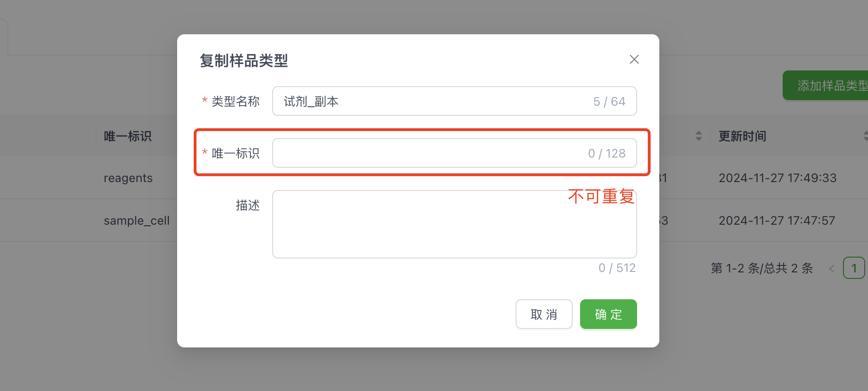868x391 pixels.
Task: Select page 1 in the pager
Action: 854,268
